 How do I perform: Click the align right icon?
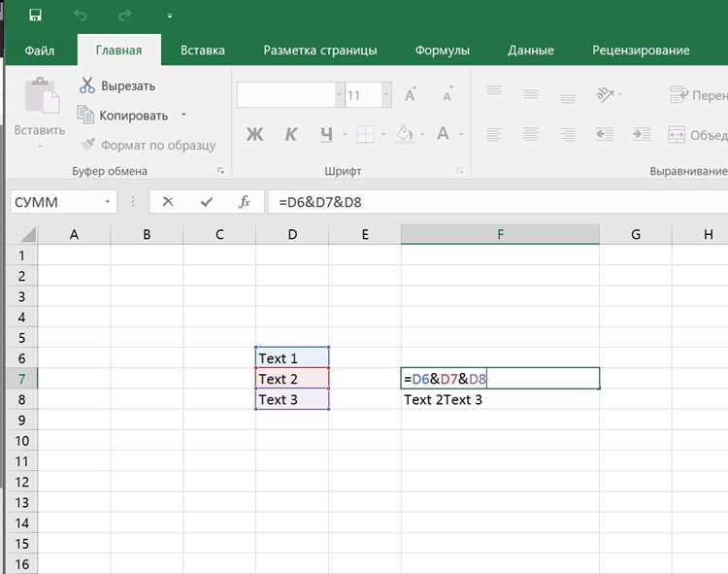click(568, 135)
